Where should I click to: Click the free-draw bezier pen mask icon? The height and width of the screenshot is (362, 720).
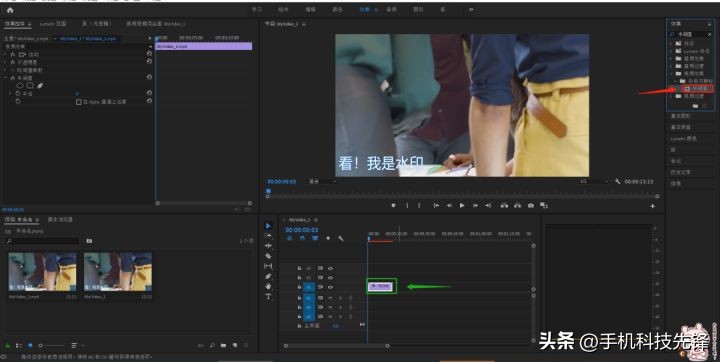point(40,85)
